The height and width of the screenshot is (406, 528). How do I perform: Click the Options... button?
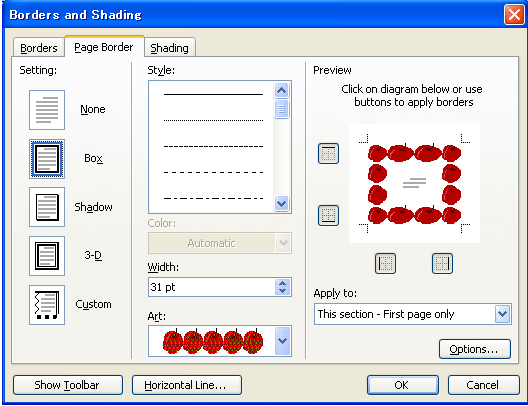click(x=474, y=349)
